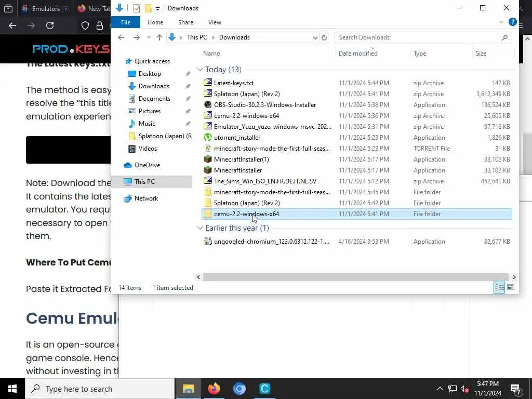Image resolution: width=532 pixels, height=399 pixels.
Task: Sort by Name column header
Action: tap(211, 54)
